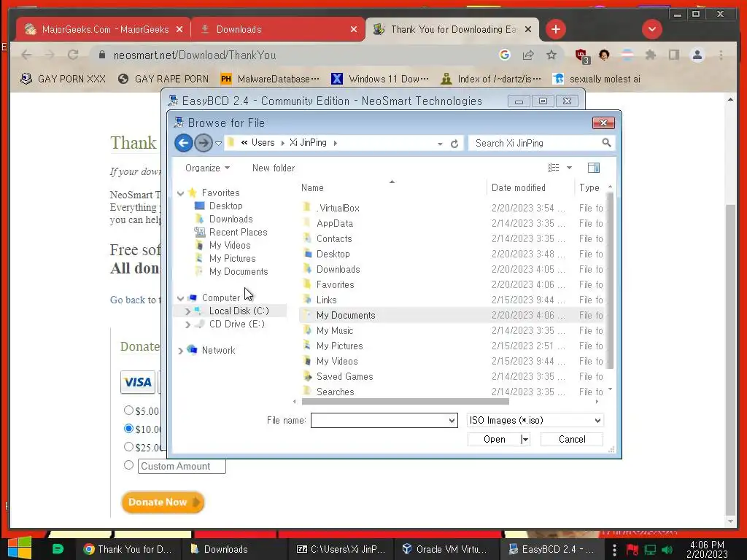
Task: Click New folder button
Action: click(x=274, y=168)
